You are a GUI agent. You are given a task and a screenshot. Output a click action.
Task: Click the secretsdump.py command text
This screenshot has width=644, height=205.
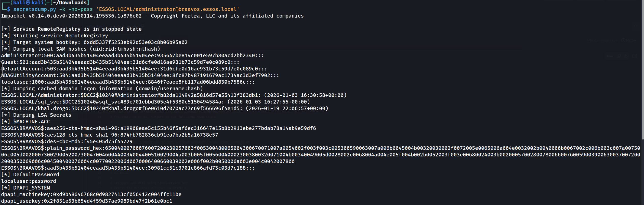pos(34,9)
